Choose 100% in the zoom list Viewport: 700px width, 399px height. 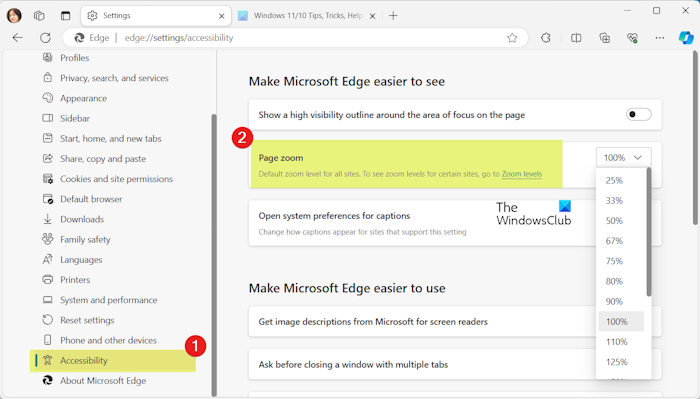[x=621, y=321]
